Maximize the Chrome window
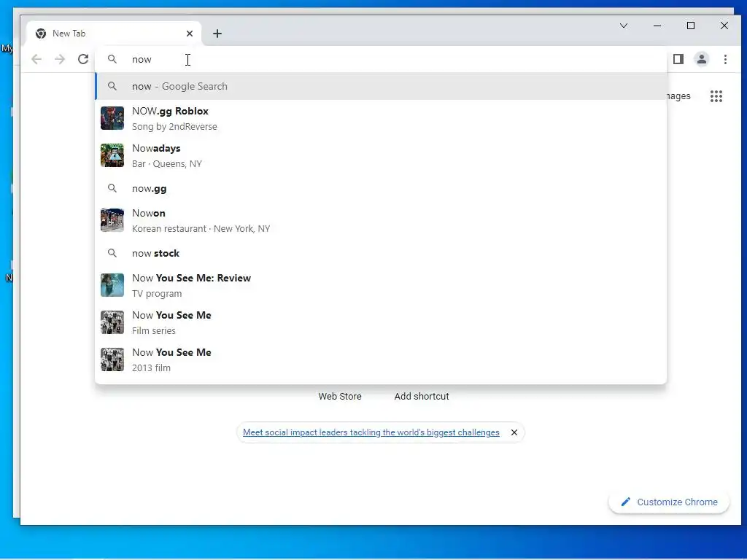Viewport: 747px width, 560px height. (x=691, y=26)
